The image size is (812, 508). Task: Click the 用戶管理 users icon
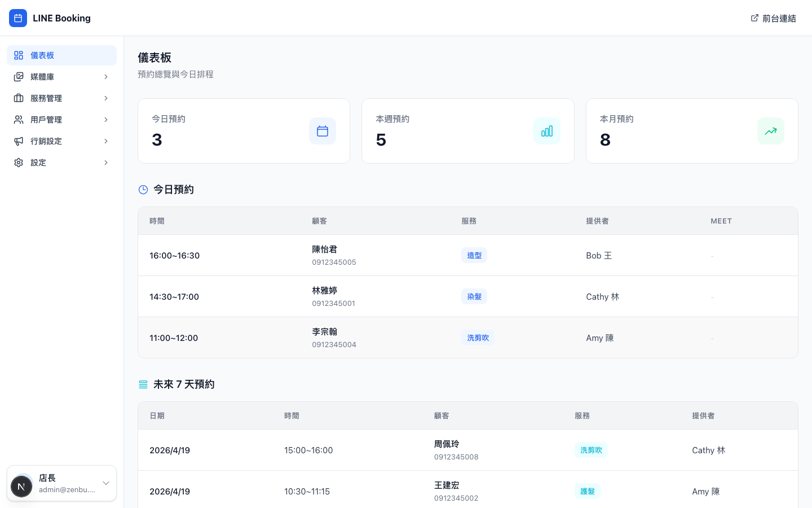click(x=19, y=120)
